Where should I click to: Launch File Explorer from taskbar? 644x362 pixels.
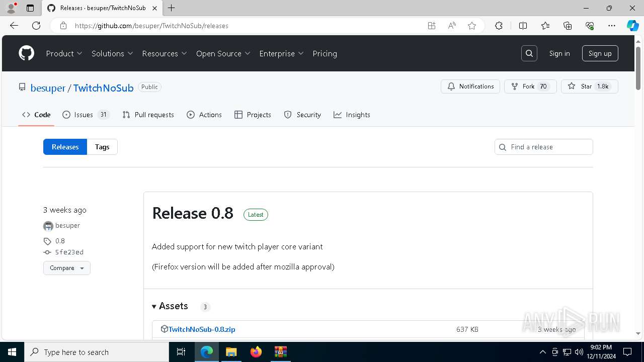tap(231, 352)
